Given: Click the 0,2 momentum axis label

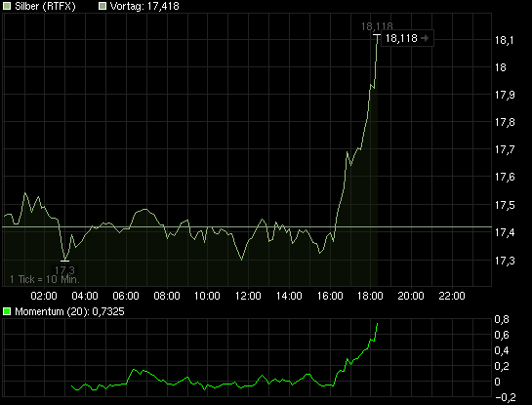Looking at the screenshot, I should [x=502, y=366].
